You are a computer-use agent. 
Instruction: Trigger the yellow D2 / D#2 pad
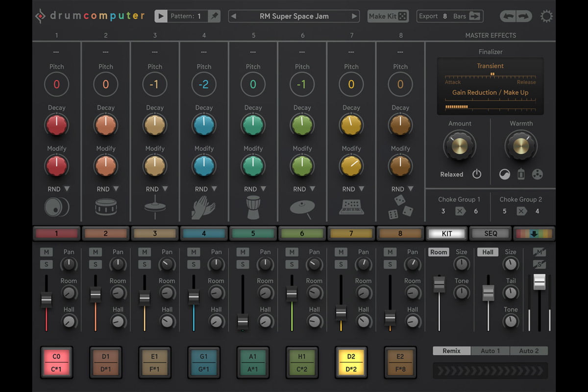pyautogui.click(x=351, y=363)
